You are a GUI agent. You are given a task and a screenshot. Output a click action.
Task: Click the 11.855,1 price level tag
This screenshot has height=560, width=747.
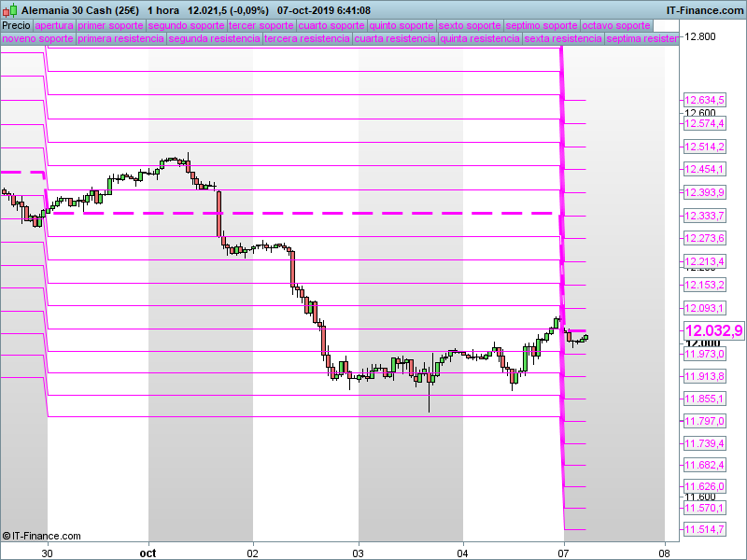[x=705, y=399]
